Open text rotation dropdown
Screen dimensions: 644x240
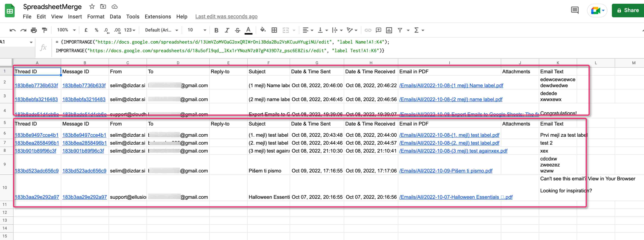(352, 30)
